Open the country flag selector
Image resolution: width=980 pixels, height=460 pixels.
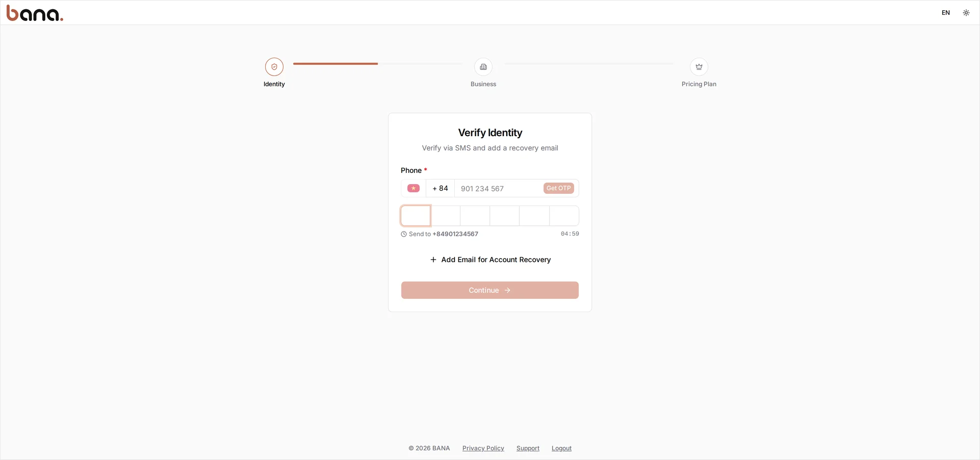414,188
